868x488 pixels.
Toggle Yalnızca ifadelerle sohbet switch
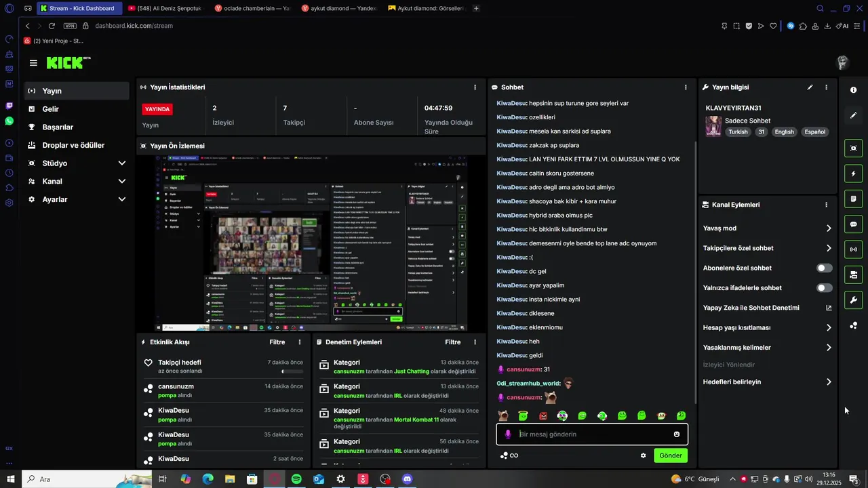[825, 288]
